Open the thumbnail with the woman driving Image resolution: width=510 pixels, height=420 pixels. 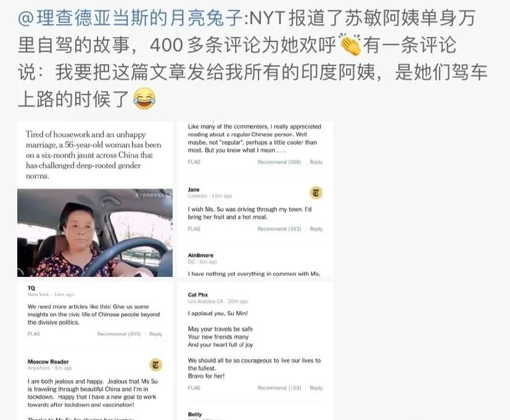point(95,199)
